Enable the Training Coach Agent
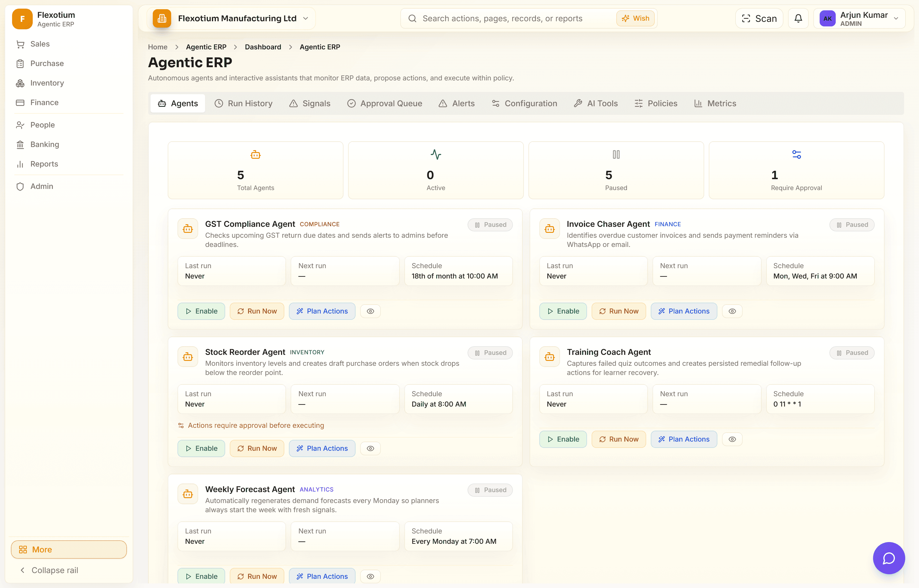Viewport: 919px width, 588px height. point(563,439)
